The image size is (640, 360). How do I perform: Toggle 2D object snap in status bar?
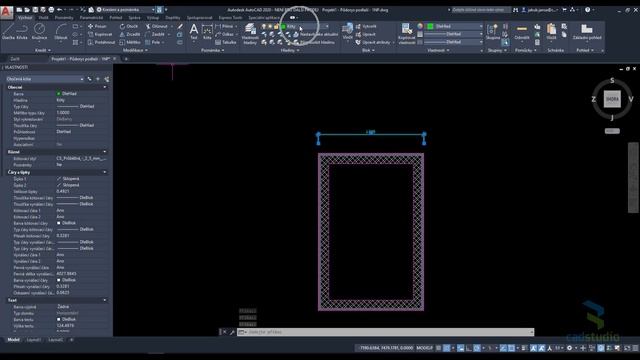(x=511, y=348)
